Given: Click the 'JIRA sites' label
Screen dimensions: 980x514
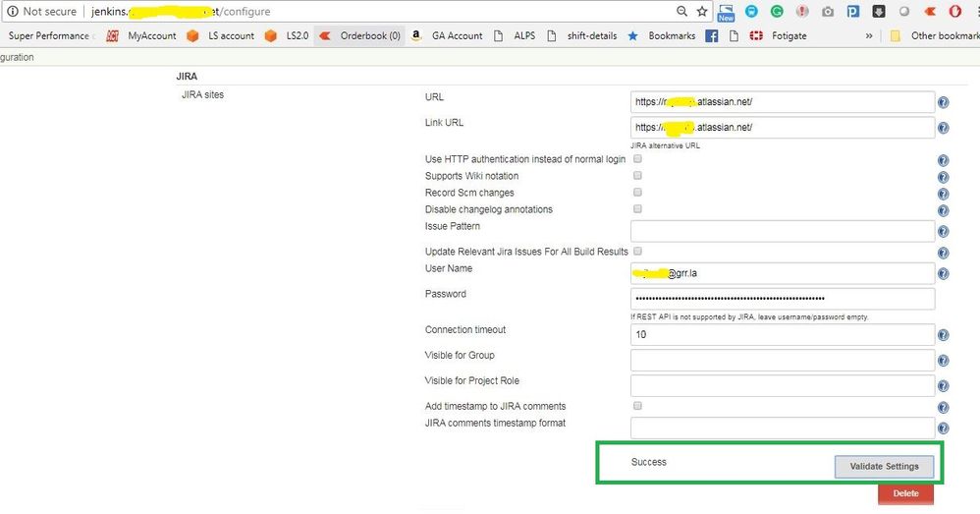Looking at the screenshot, I should pyautogui.click(x=202, y=94).
